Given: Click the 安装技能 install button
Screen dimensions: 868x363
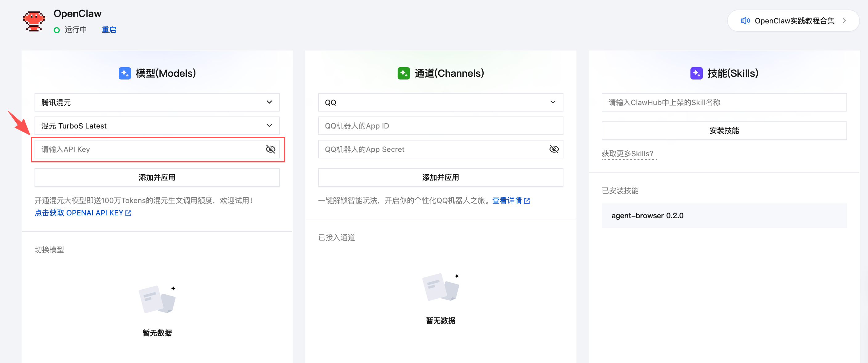Looking at the screenshot, I should tap(724, 131).
